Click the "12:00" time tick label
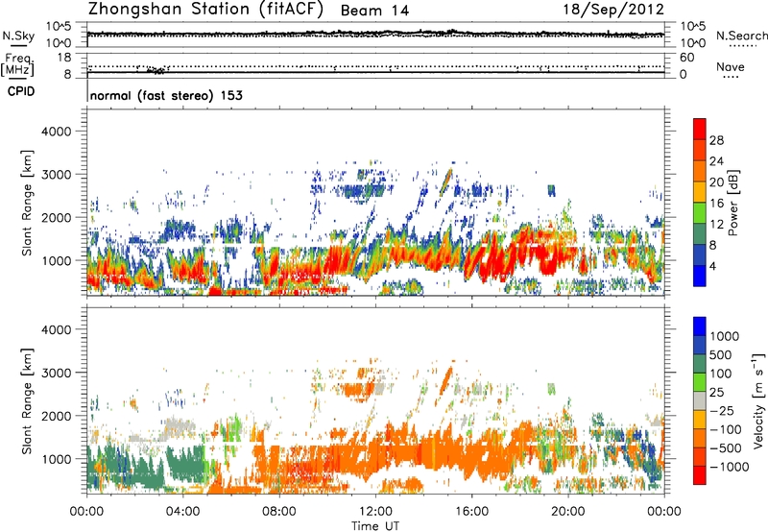The height and width of the screenshot is (532, 768). click(375, 512)
